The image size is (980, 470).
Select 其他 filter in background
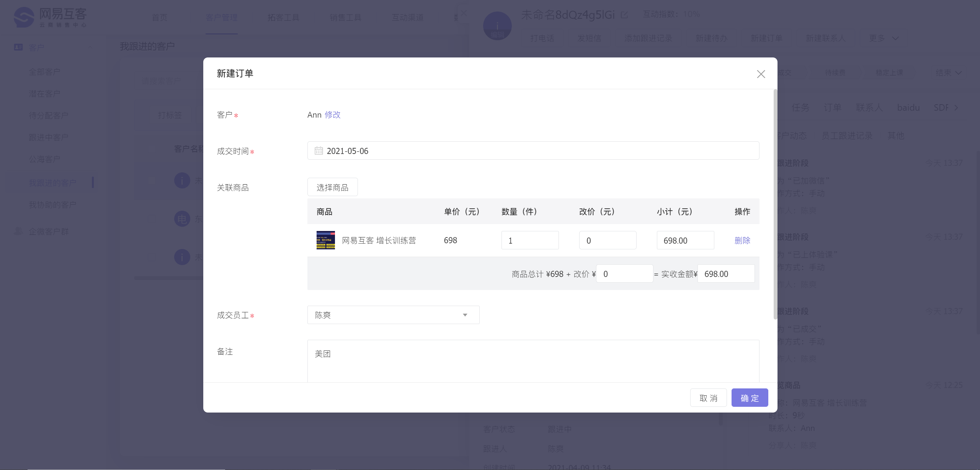click(x=896, y=136)
